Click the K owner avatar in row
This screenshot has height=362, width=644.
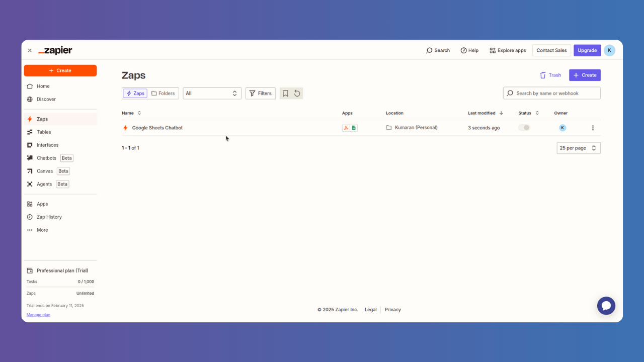[x=562, y=128]
